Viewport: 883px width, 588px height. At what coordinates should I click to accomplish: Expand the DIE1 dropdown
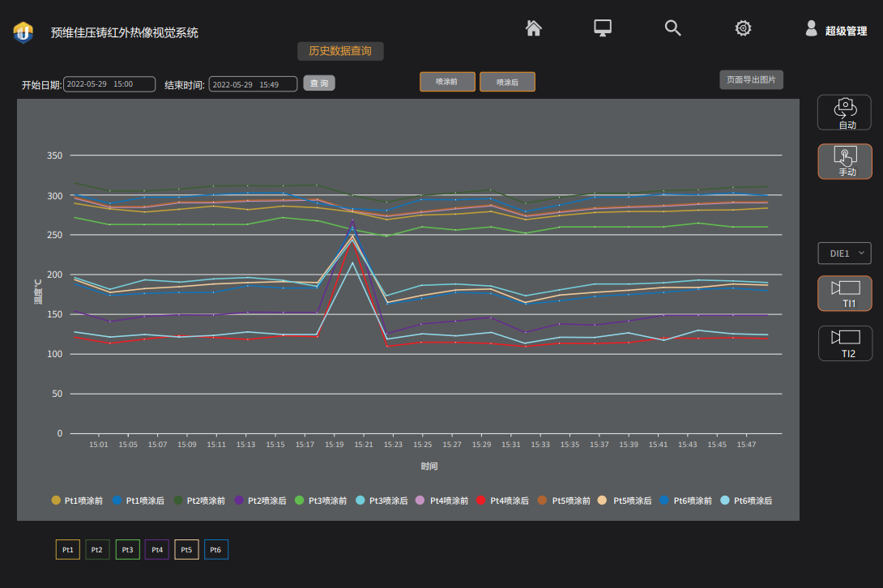pyautogui.click(x=844, y=254)
